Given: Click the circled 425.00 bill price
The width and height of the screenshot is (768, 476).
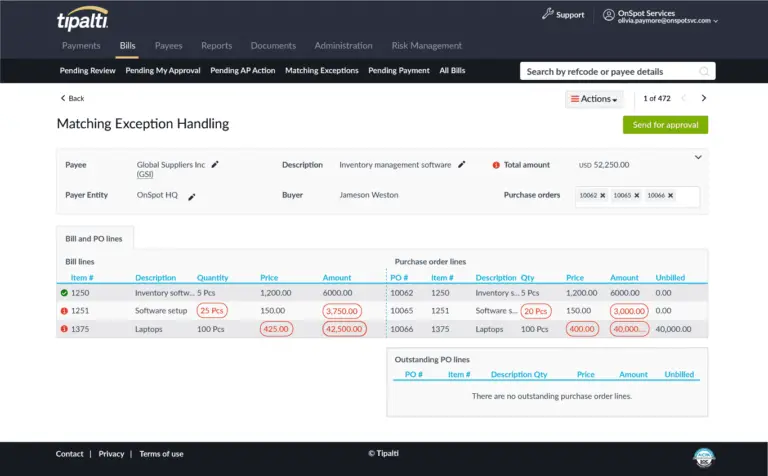Looking at the screenshot, I should (x=276, y=329).
